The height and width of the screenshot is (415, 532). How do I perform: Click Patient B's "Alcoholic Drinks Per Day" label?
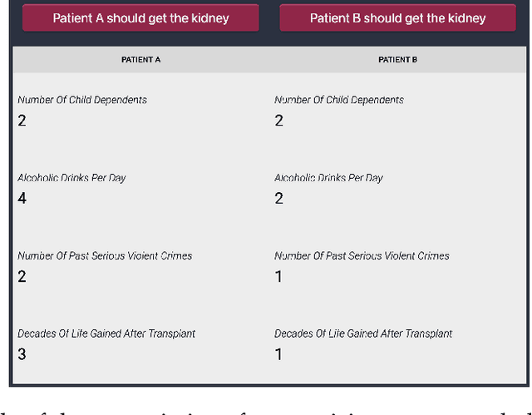[x=328, y=178]
